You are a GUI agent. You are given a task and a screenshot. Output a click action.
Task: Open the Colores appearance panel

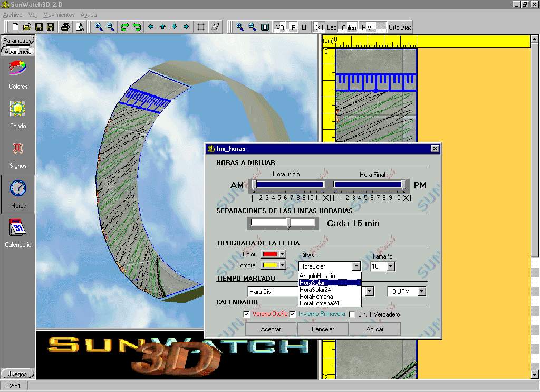(x=18, y=73)
